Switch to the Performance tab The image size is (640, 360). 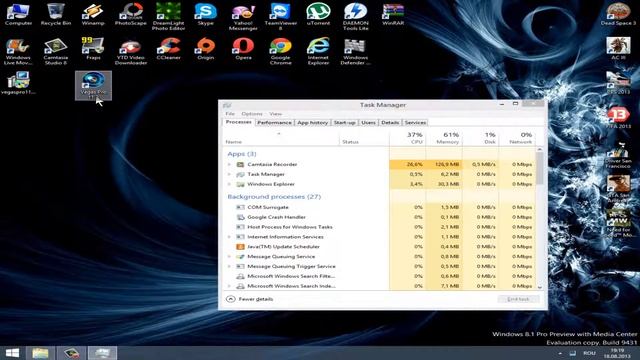pos(274,122)
